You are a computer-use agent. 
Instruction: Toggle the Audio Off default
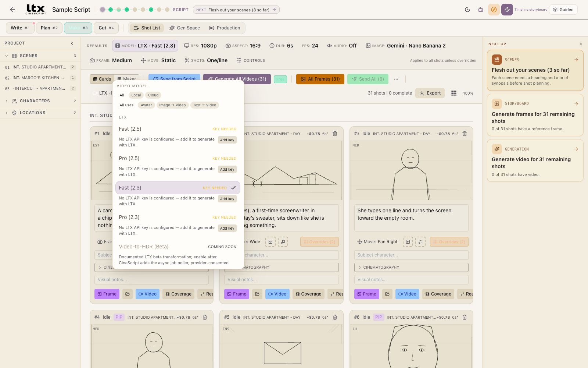[x=342, y=46]
